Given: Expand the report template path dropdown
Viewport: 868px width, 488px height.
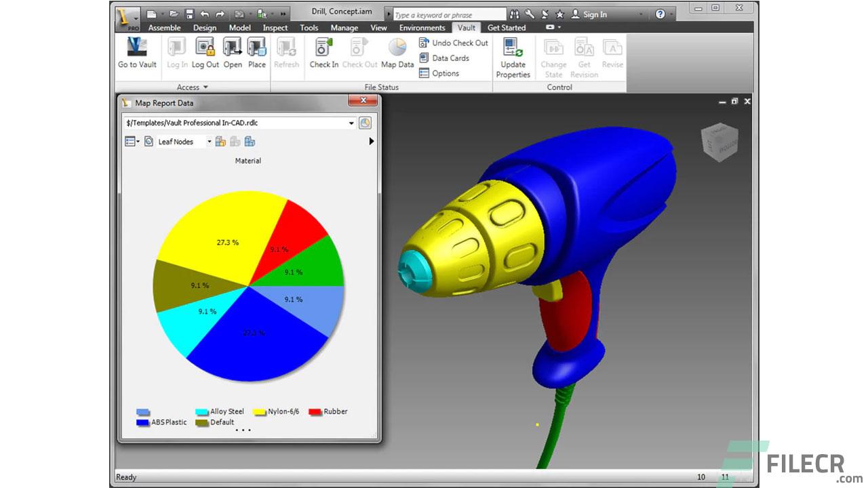Looking at the screenshot, I should click(351, 123).
